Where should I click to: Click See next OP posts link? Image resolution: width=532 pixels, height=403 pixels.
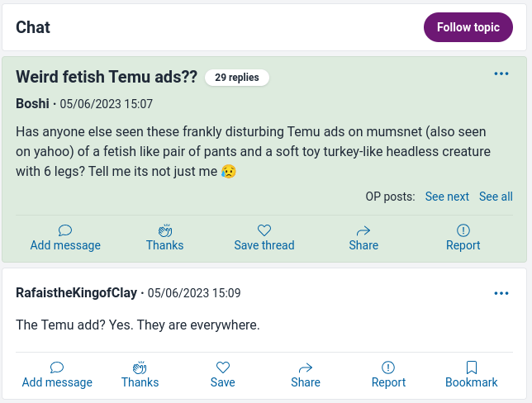tap(447, 197)
